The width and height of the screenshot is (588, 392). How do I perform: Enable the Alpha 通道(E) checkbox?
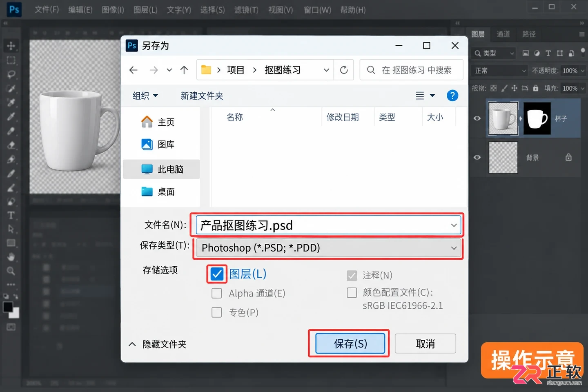click(x=217, y=293)
